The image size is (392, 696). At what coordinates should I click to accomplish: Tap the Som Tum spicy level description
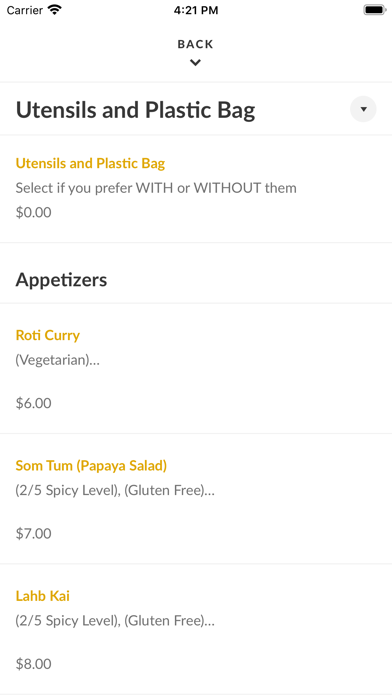tap(115, 490)
